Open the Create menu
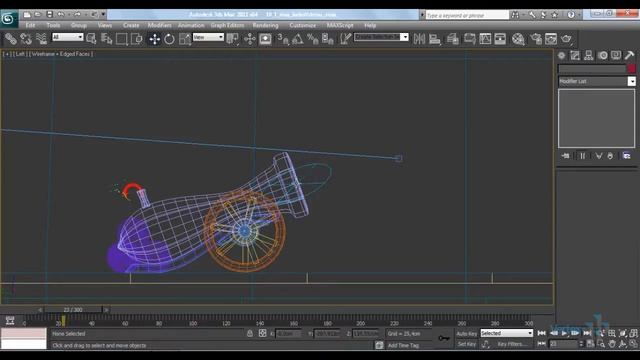Image resolution: width=640 pixels, height=360 pixels. [131, 25]
